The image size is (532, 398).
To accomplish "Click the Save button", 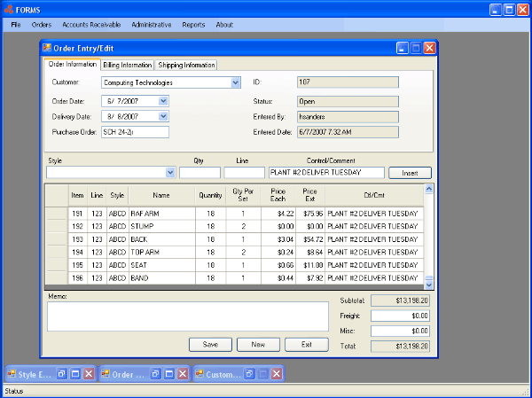I will coord(210,345).
